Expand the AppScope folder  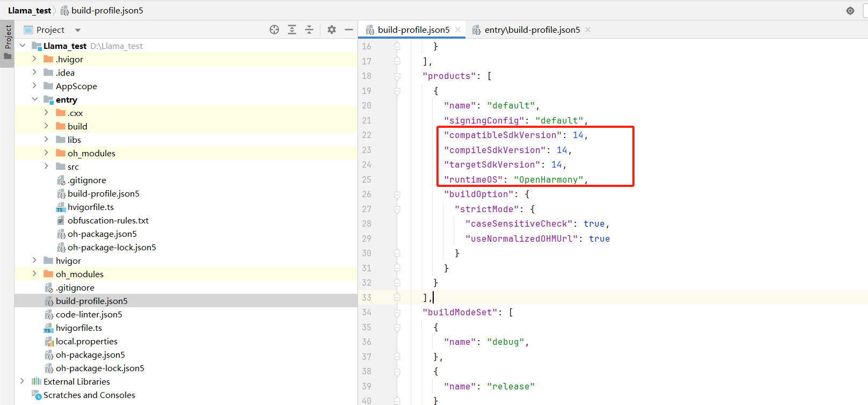pyautogui.click(x=35, y=86)
